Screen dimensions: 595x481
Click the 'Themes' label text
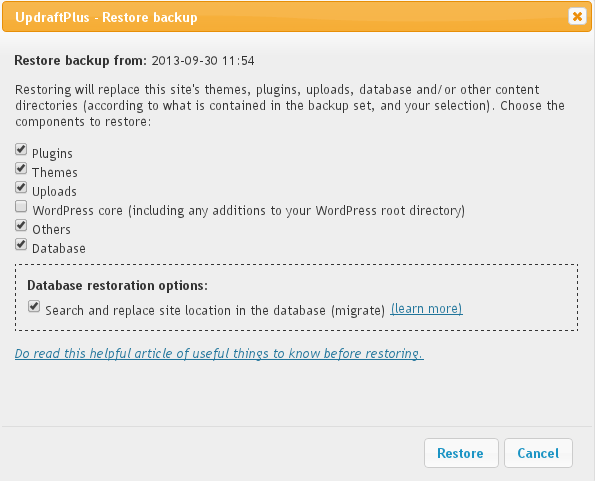(55, 173)
